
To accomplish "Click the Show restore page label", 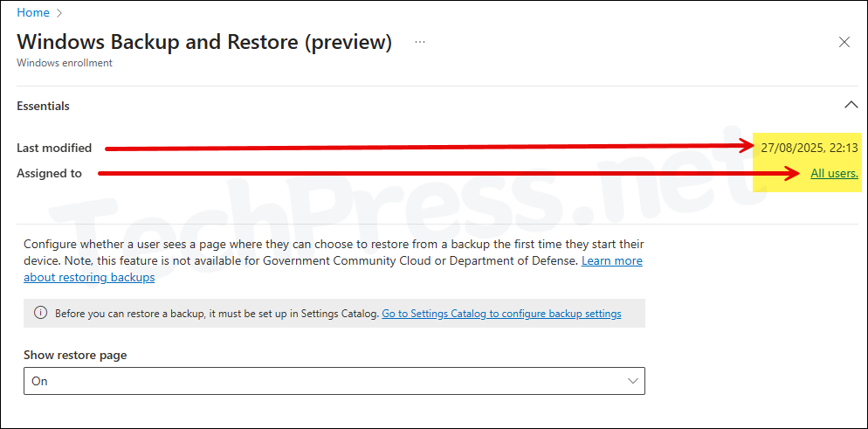I will pos(75,355).
